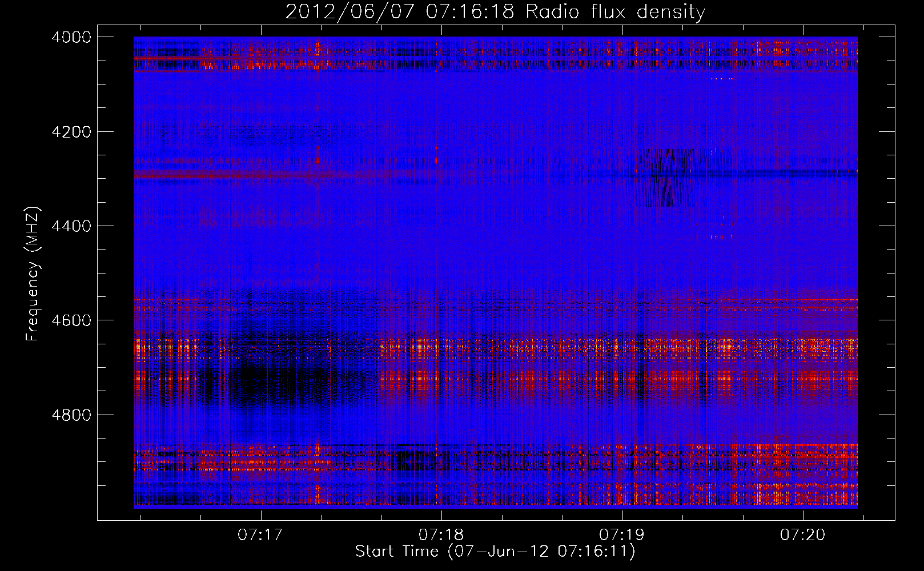Select the 4400 frequency axis label

[x=71, y=226]
